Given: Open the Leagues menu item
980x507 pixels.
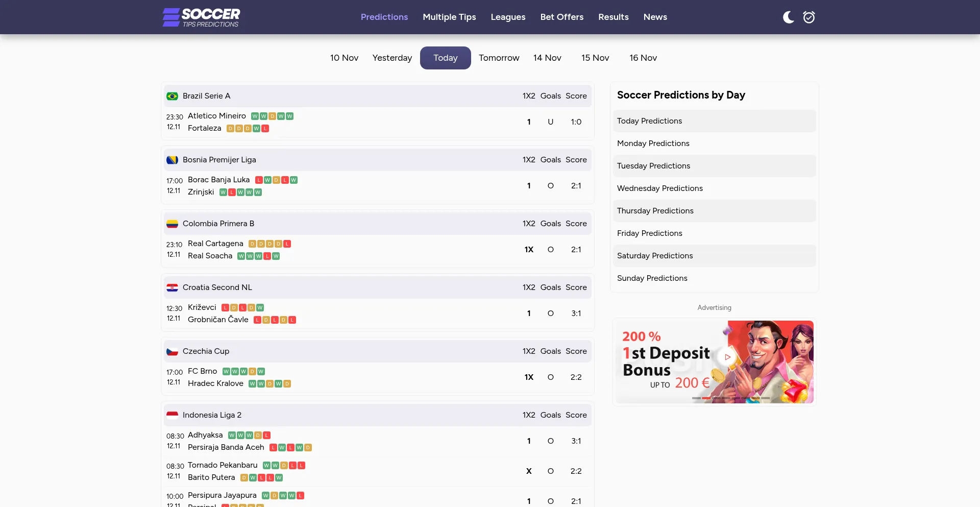Looking at the screenshot, I should (x=508, y=17).
